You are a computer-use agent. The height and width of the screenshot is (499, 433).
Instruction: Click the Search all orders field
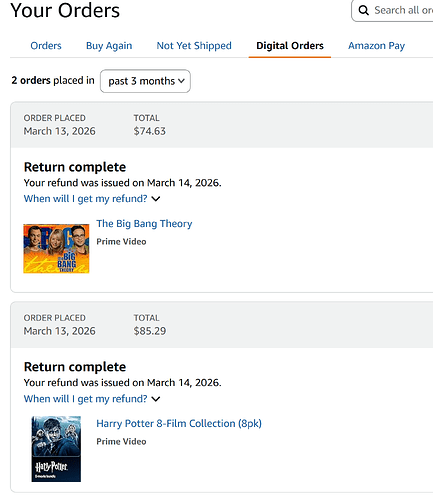tap(393, 10)
